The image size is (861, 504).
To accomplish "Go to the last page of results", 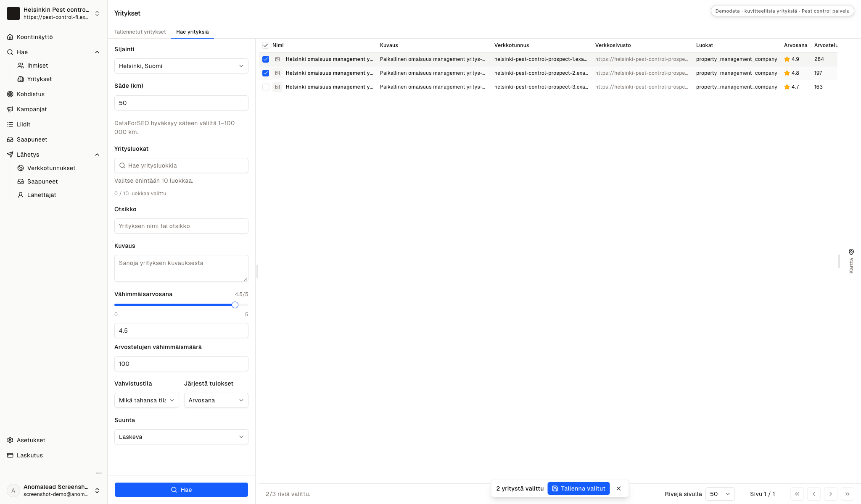I will point(847,494).
